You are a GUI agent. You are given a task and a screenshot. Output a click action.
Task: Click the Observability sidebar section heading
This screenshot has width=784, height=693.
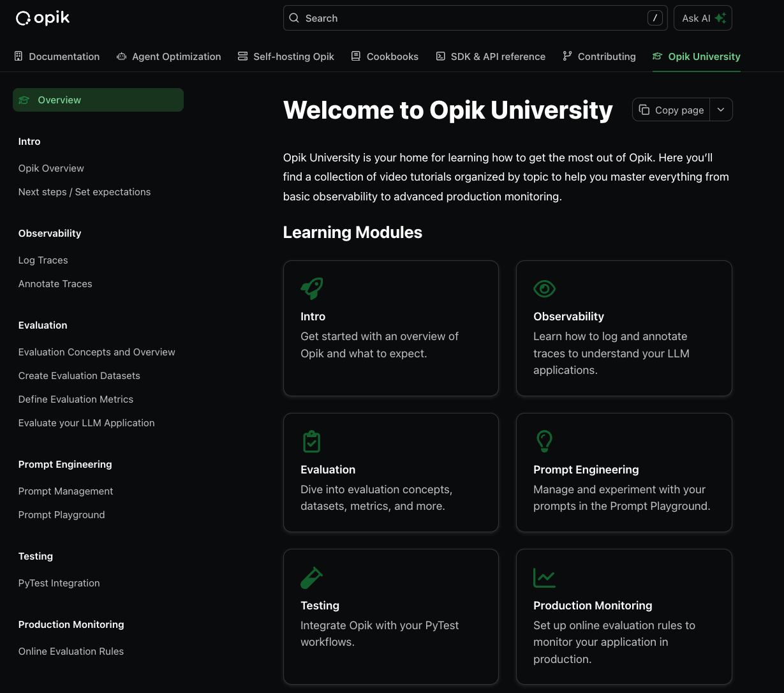[x=50, y=234]
